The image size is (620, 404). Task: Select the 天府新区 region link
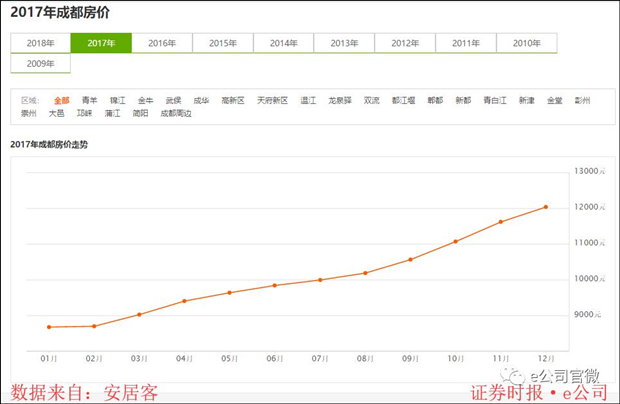pos(272,100)
